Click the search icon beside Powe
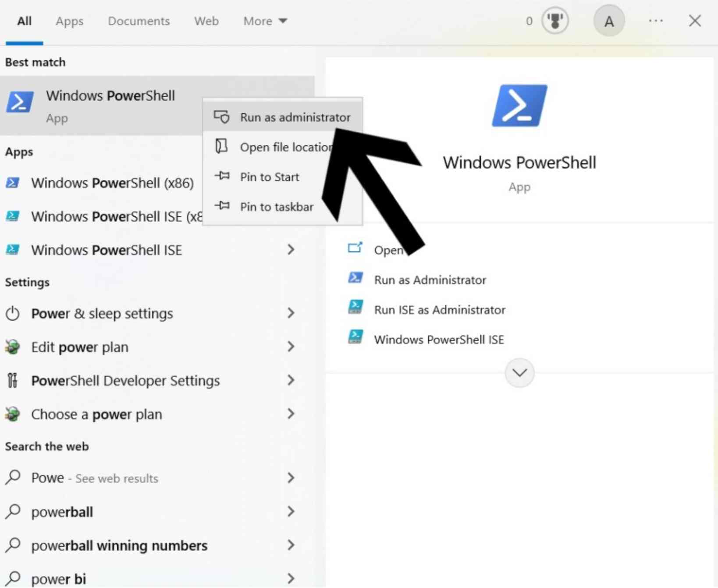The image size is (718, 588). 13,477
